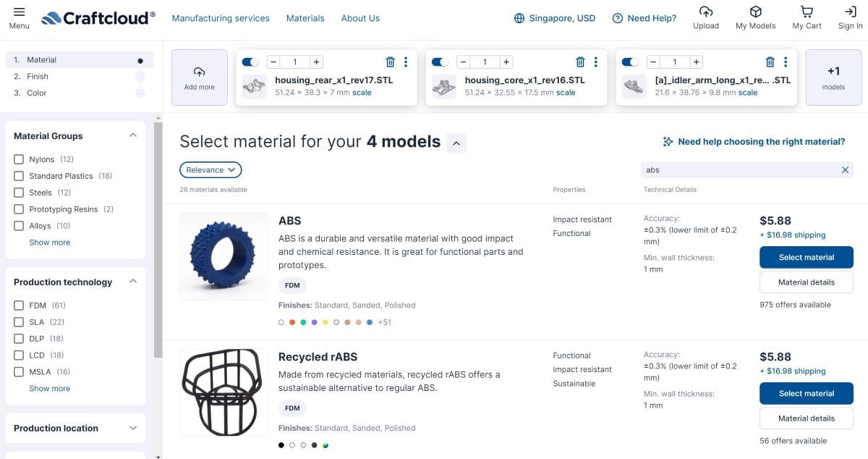The image size is (868, 459).
Task: Open Material details for Recycled rABS
Action: 807,418
